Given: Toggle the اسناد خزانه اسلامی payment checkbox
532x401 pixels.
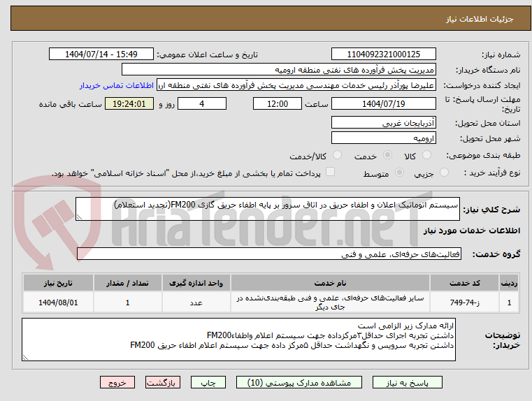Looking at the screenshot, I should (x=330, y=172).
